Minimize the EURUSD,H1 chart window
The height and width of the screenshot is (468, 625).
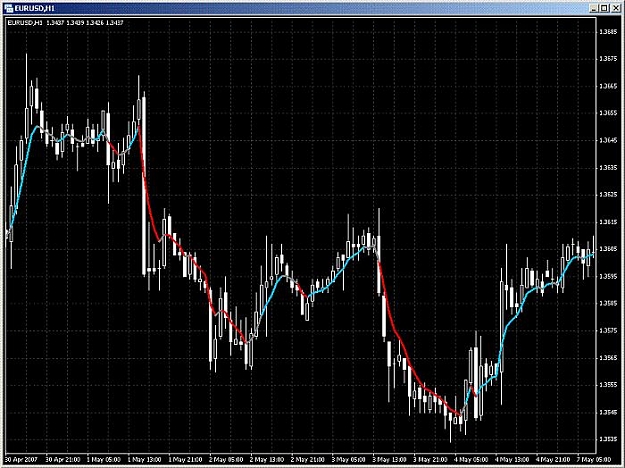pyautogui.click(x=594, y=8)
